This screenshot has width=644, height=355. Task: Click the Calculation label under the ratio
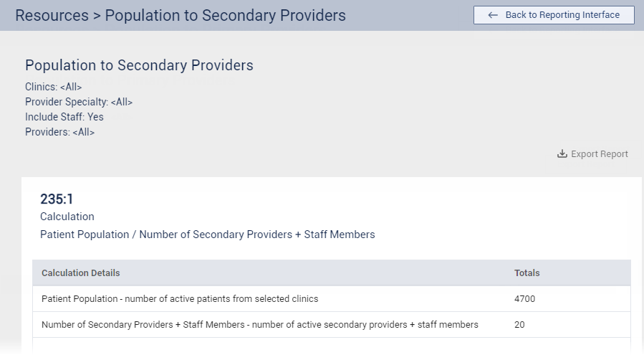tap(67, 217)
